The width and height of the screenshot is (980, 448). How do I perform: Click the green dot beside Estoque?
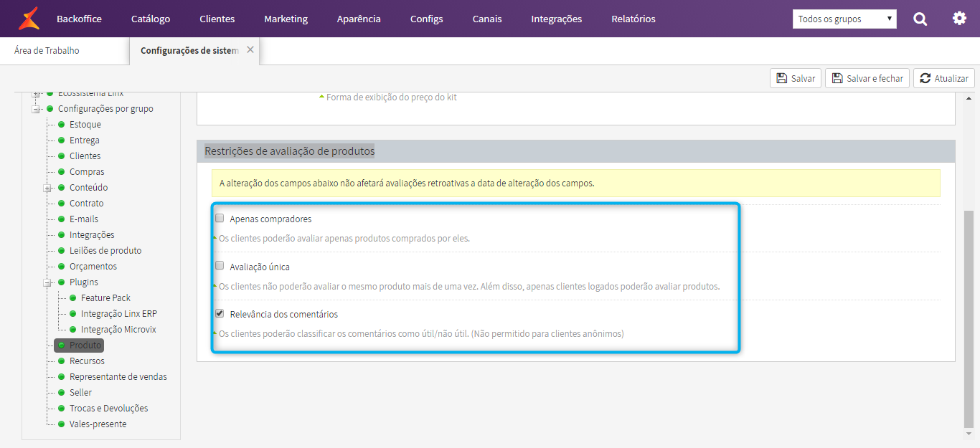click(x=62, y=125)
